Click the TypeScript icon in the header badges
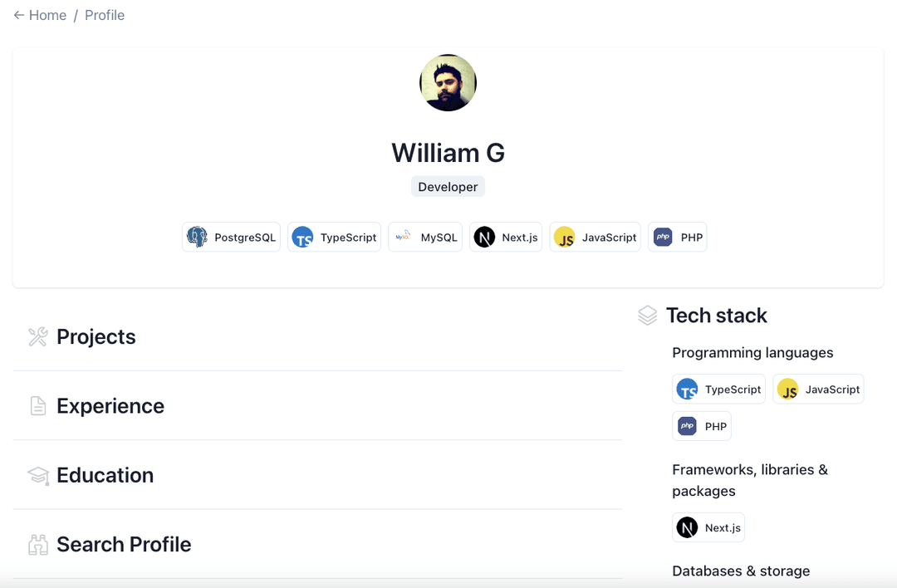897x588 pixels. coord(302,237)
